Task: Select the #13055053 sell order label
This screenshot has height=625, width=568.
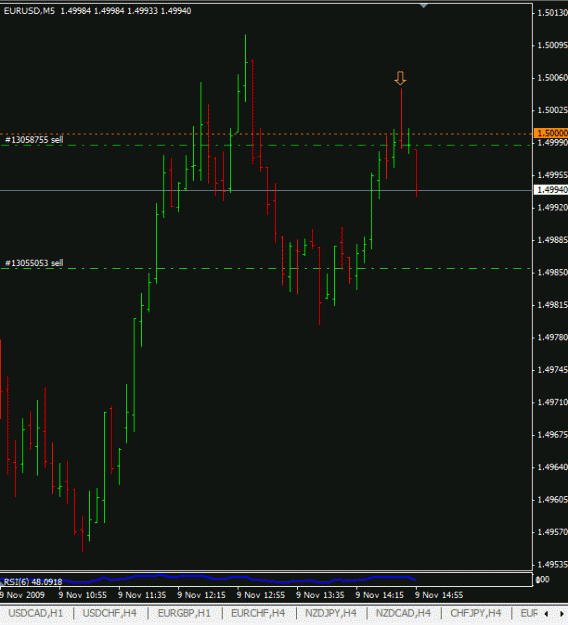Action: click(x=34, y=263)
